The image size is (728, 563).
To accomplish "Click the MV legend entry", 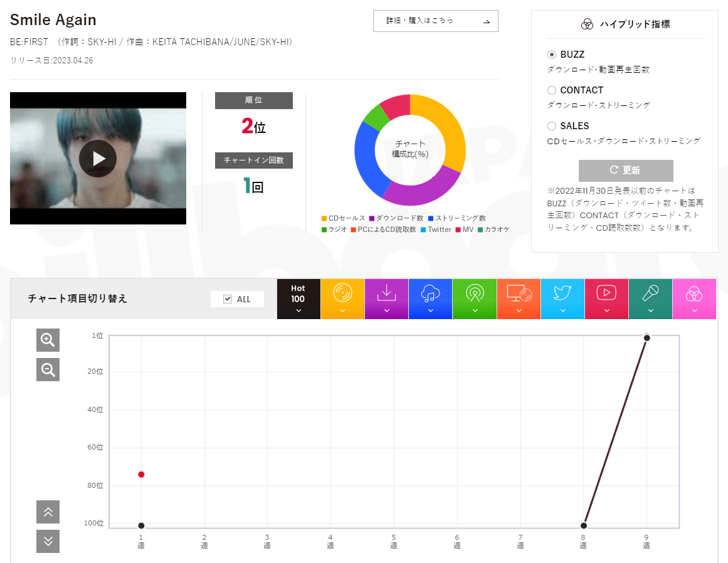I will [x=464, y=229].
